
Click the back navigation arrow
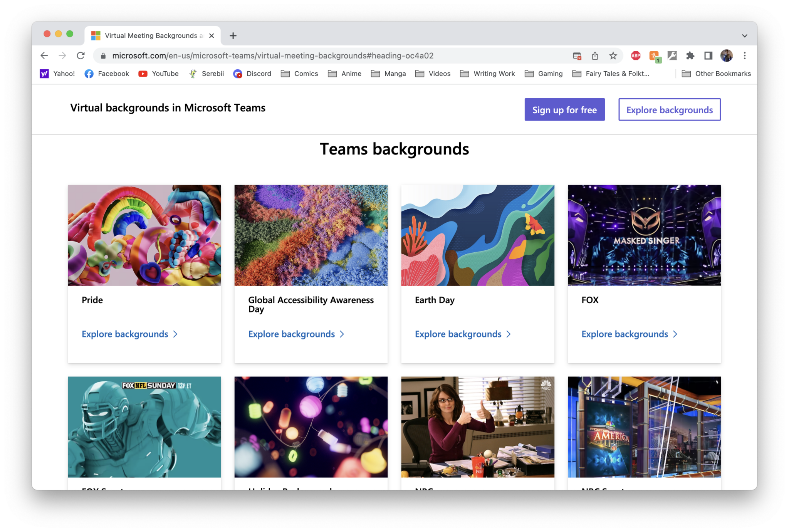44,55
